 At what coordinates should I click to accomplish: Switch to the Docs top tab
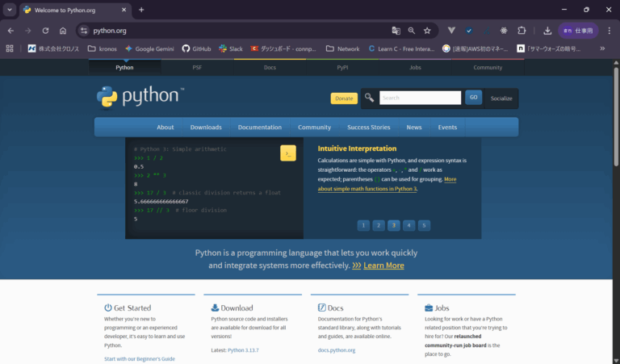point(270,68)
